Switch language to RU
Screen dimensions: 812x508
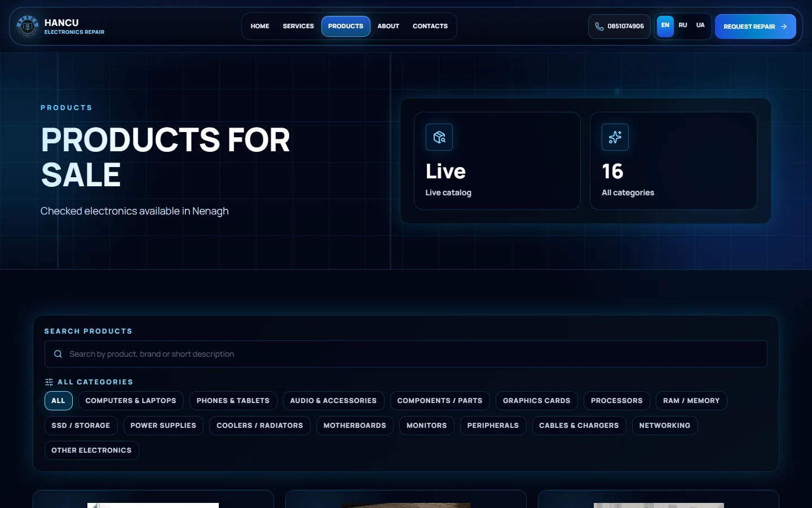(x=683, y=25)
